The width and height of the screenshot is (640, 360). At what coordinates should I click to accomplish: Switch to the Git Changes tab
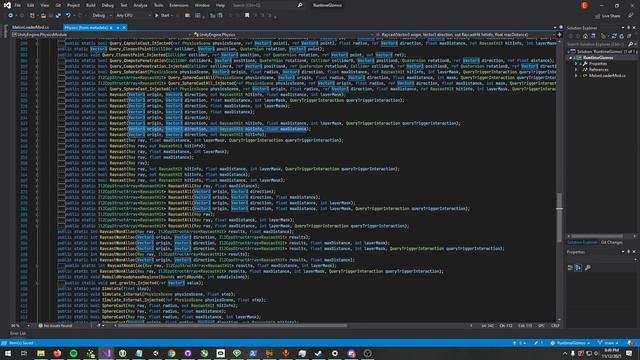[611, 242]
